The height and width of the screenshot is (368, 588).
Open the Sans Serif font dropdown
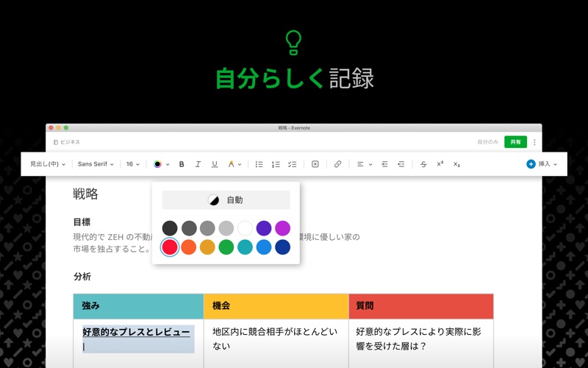point(96,164)
